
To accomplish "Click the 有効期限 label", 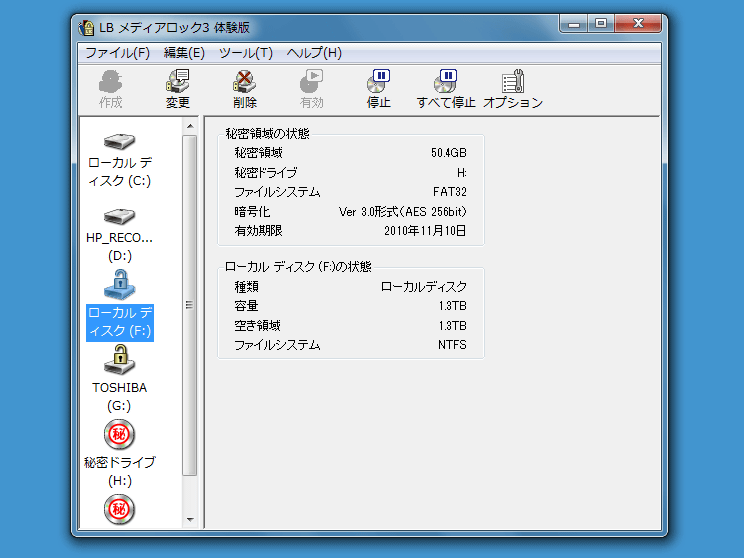I will 258,231.
